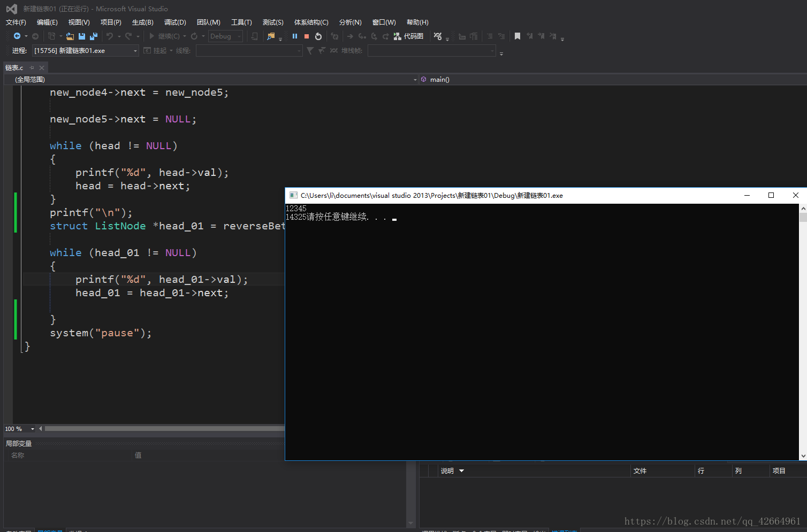This screenshot has height=532, width=807.
Task: Open the 视图(V) menu
Action: tap(79, 22)
